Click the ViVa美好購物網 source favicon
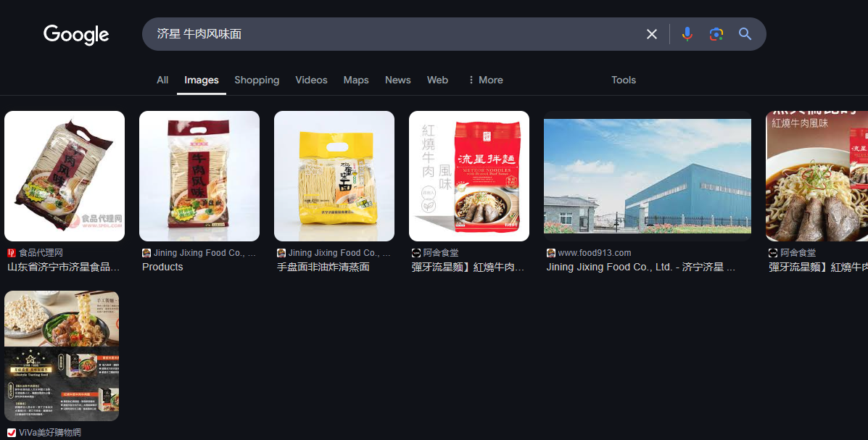868x440 pixels. tap(12, 433)
